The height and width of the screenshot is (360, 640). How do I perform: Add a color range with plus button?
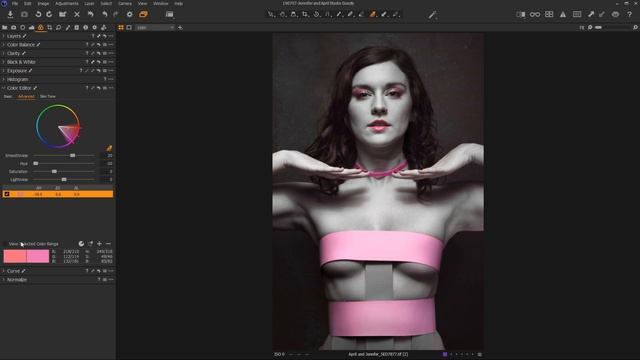coord(99,244)
